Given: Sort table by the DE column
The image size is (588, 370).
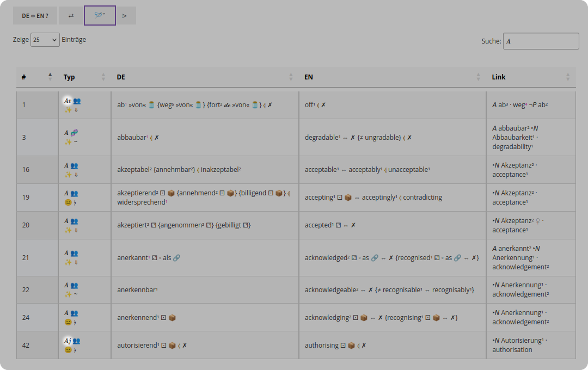Looking at the screenshot, I should (205, 77).
